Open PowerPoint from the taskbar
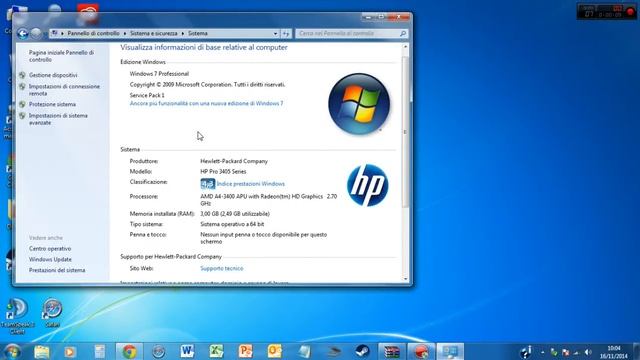 click(245, 351)
